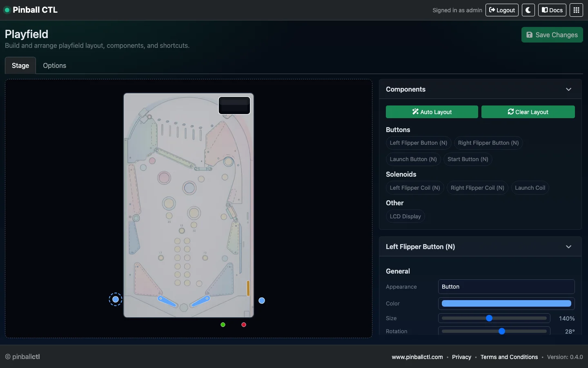Viewport: 588px width, 368px height.
Task: Open the Appearance dropdown set to Button
Action: [506, 287]
